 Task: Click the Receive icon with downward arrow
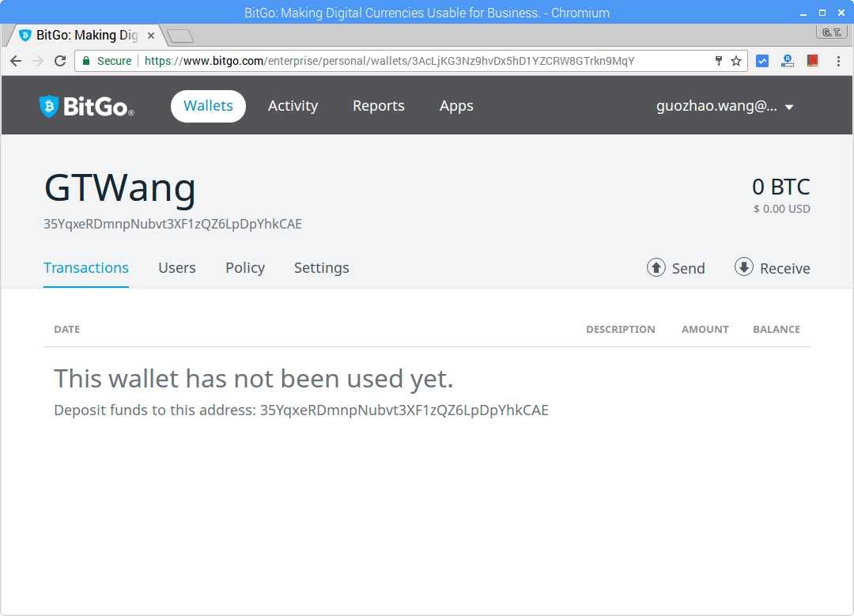point(744,268)
